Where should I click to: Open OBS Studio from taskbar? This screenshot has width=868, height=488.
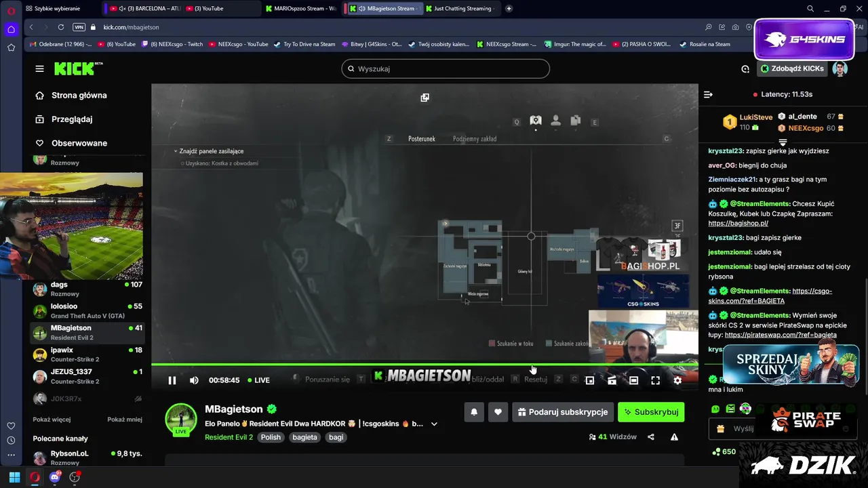(75, 476)
